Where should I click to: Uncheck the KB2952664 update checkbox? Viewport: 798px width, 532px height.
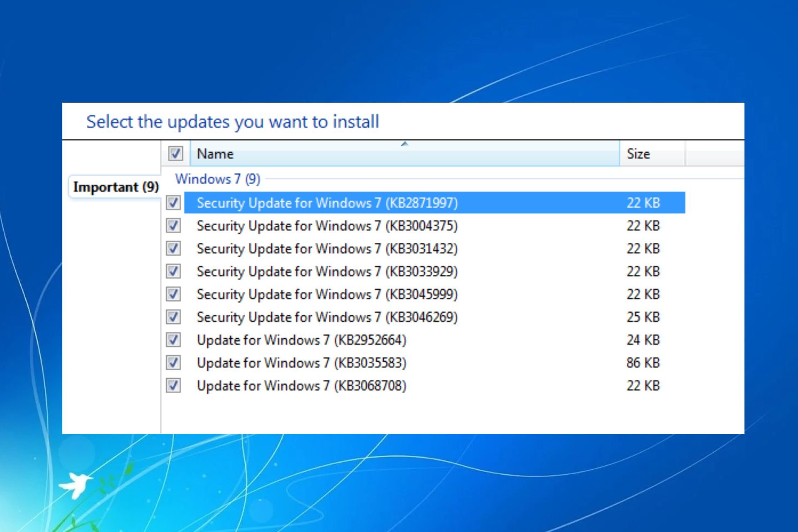[173, 340]
